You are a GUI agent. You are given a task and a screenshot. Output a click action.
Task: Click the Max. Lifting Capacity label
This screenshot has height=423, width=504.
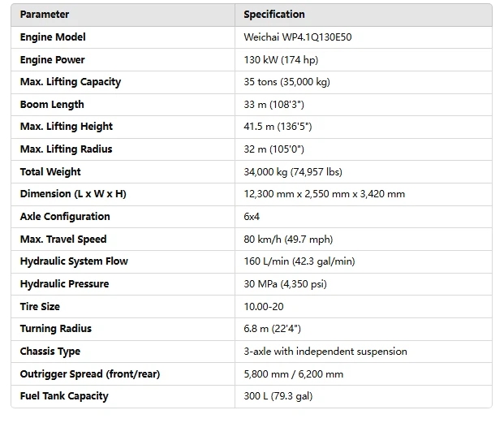click(x=71, y=82)
